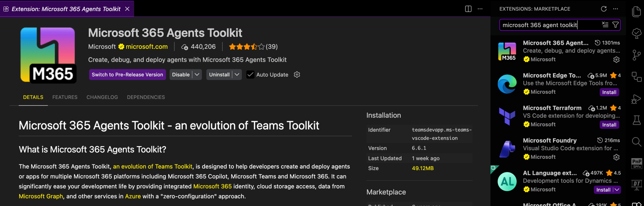The height and width of the screenshot is (206, 644).
Task: Select Microsoft Foundry in results list
Action: [550, 140]
